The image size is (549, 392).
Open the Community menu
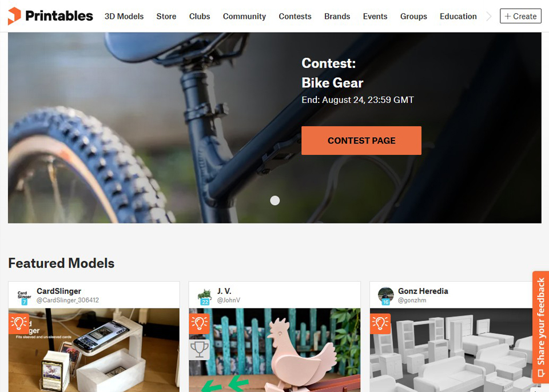tap(244, 17)
